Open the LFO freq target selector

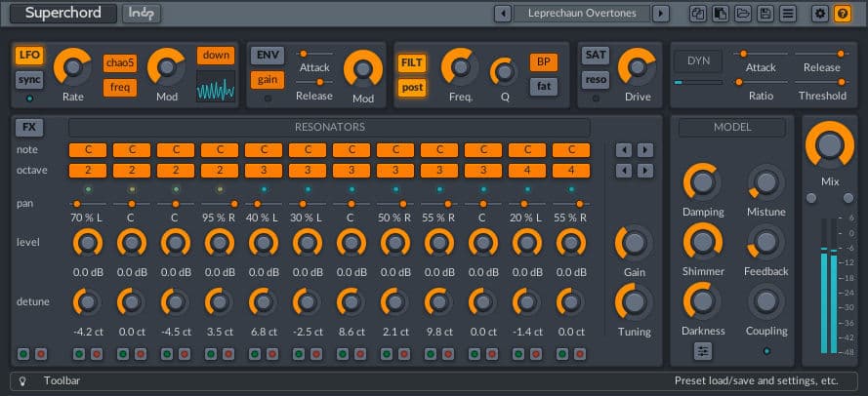point(120,88)
